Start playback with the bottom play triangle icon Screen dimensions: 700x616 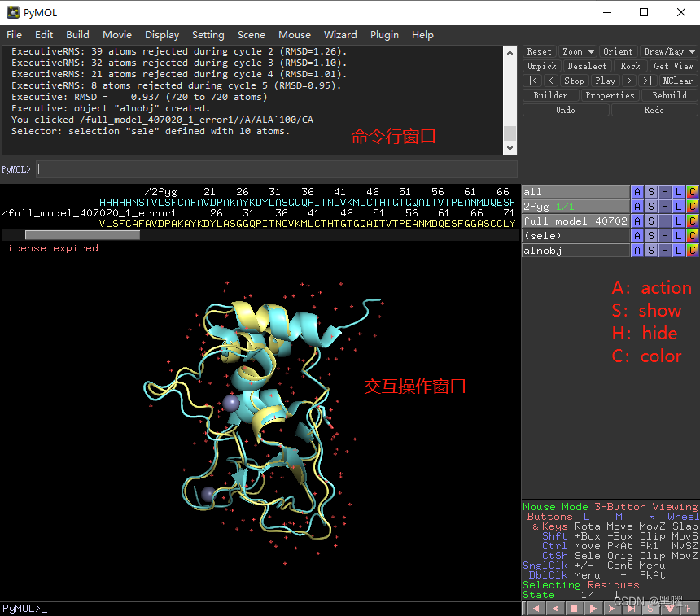(x=593, y=609)
